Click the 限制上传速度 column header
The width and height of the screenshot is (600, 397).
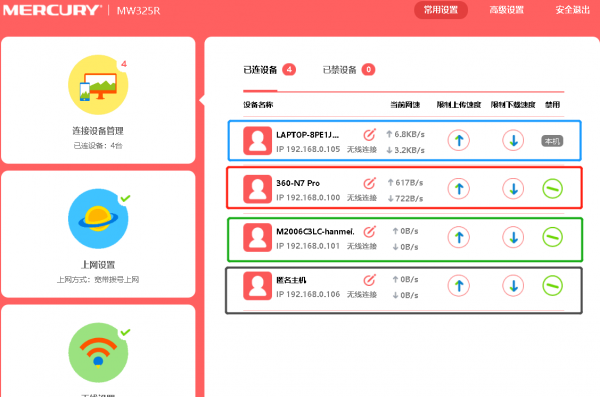(x=459, y=105)
